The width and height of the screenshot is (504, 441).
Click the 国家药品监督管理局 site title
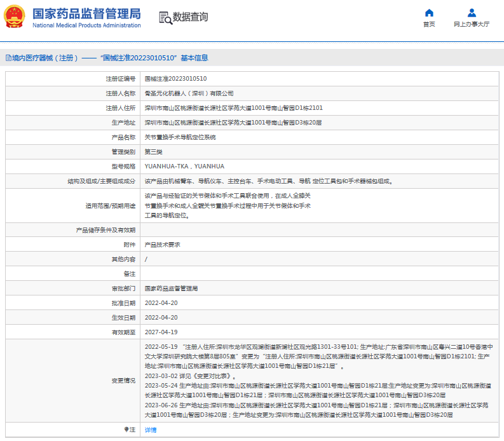tap(86, 13)
